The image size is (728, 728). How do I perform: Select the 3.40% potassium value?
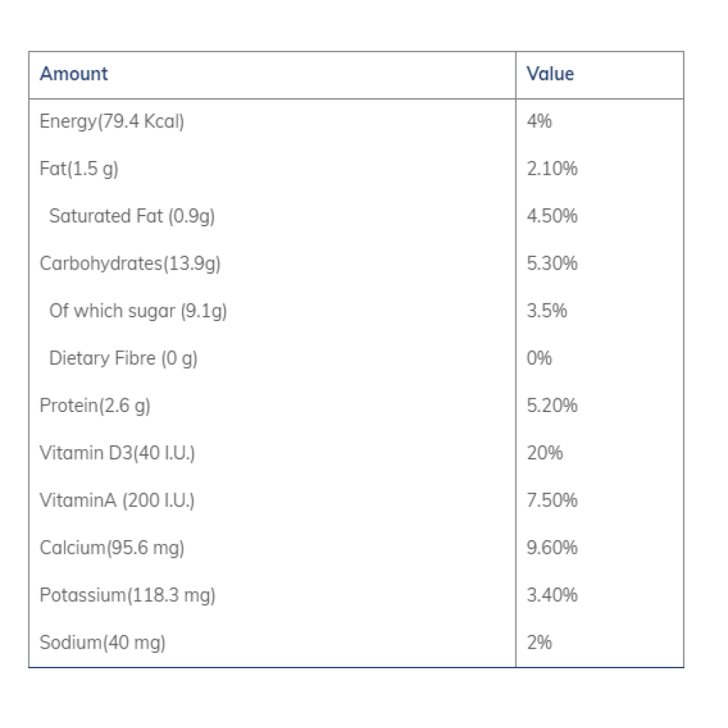coord(552,595)
